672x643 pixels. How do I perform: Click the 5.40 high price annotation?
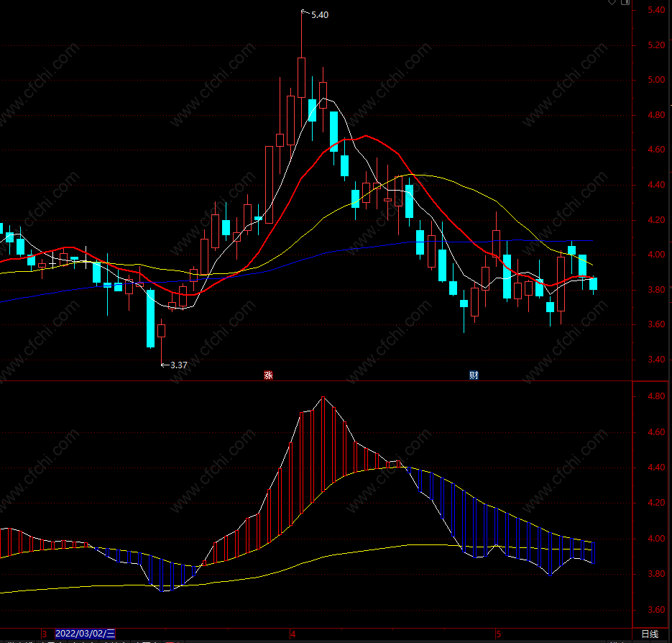click(x=320, y=15)
